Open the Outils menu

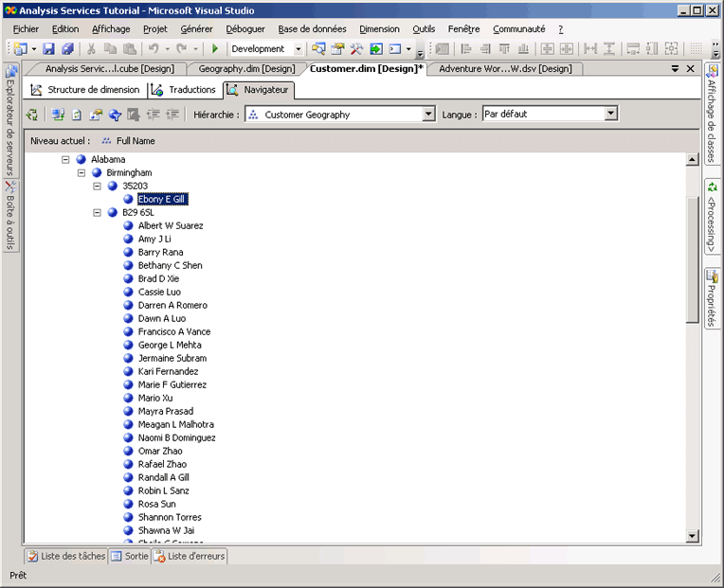[424, 29]
